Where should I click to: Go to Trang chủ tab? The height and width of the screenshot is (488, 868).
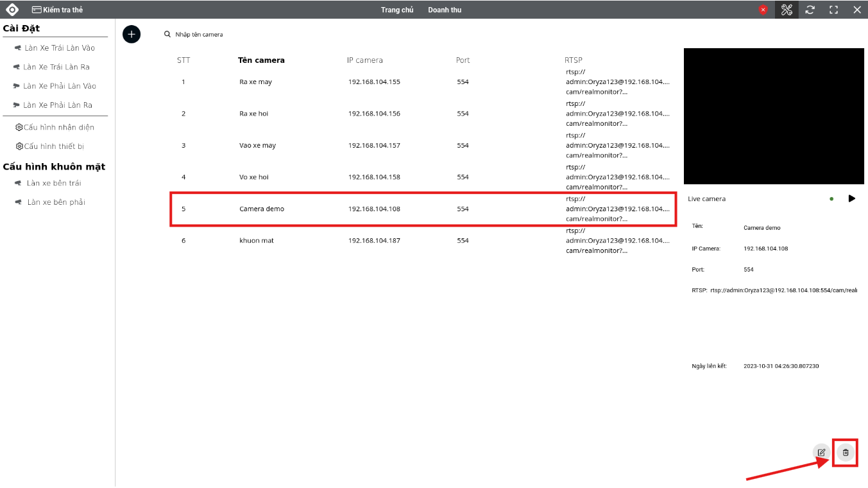[397, 10]
